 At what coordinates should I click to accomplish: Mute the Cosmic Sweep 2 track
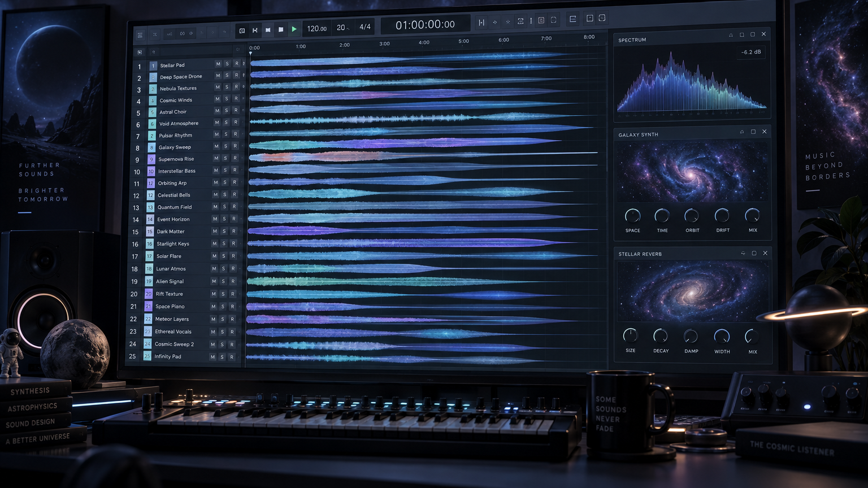tap(213, 345)
